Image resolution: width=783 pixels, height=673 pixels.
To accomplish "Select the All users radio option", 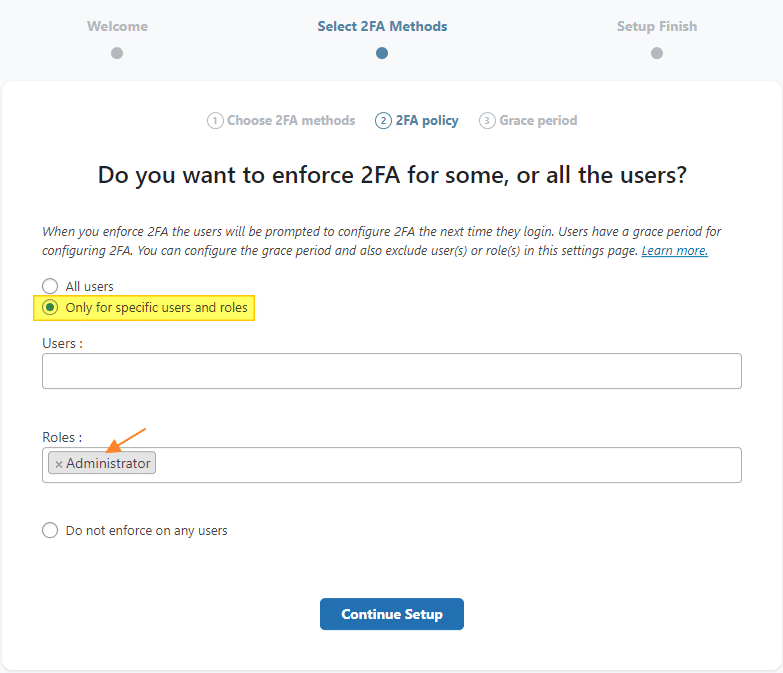I will [50, 286].
